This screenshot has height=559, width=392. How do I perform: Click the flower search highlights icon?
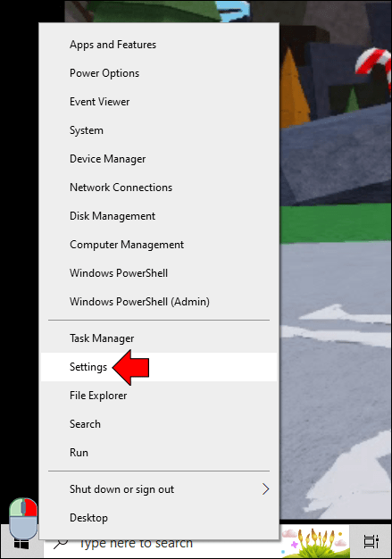click(x=314, y=542)
